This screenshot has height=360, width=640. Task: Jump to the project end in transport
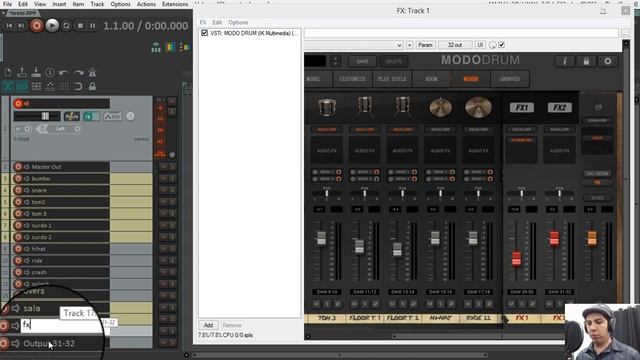click(x=21, y=26)
